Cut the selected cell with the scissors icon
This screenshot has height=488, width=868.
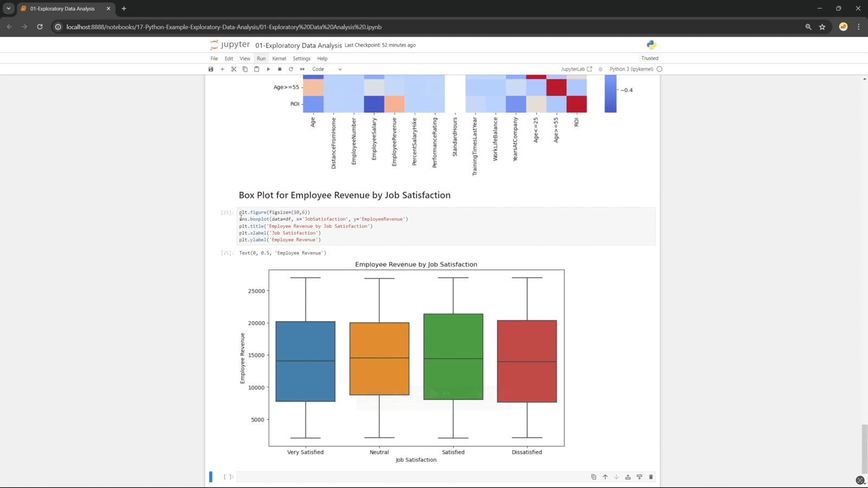[234, 69]
